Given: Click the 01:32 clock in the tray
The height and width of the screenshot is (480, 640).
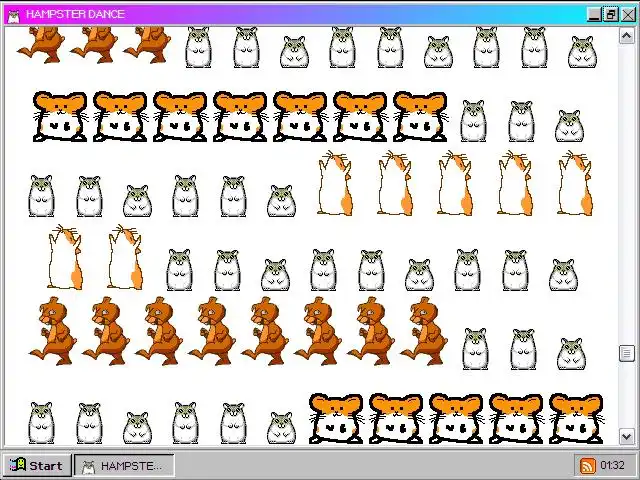Looking at the screenshot, I should [612, 465].
